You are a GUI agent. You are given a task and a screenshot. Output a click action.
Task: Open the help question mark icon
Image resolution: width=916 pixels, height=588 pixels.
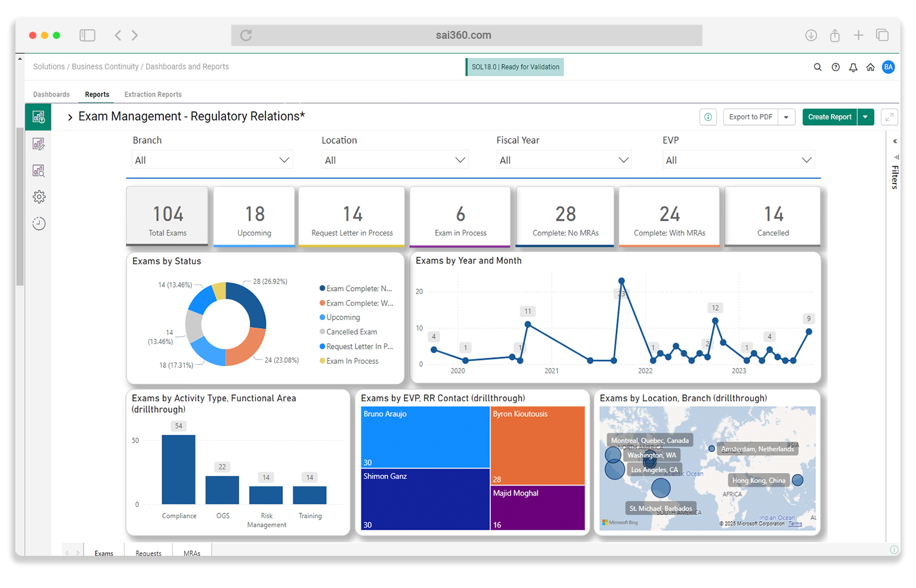coord(835,67)
